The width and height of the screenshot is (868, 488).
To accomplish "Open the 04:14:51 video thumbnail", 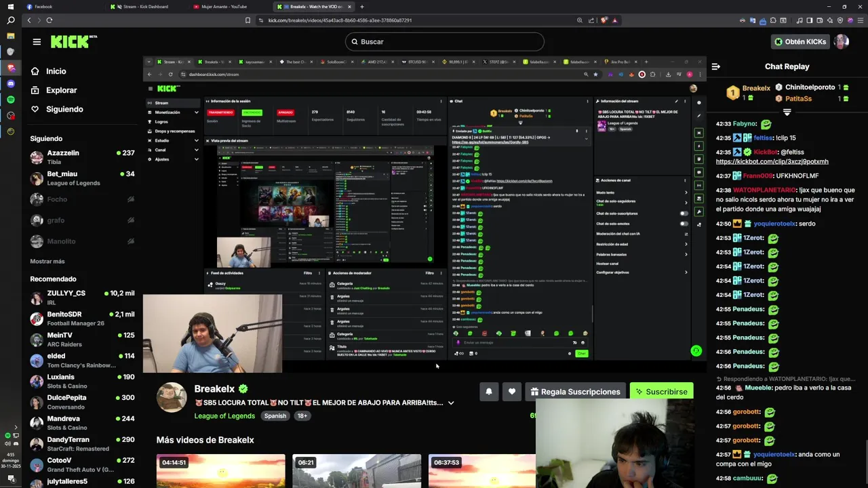I will (221, 471).
